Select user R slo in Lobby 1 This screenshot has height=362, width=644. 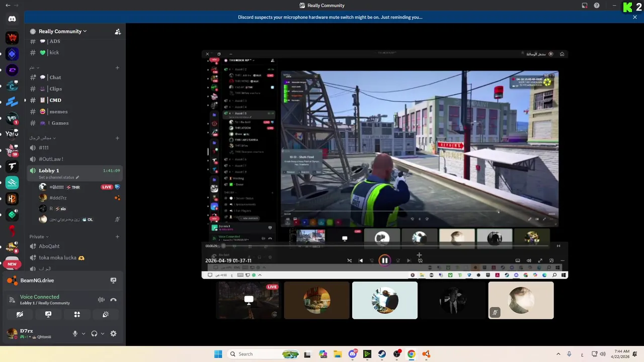pos(79,209)
